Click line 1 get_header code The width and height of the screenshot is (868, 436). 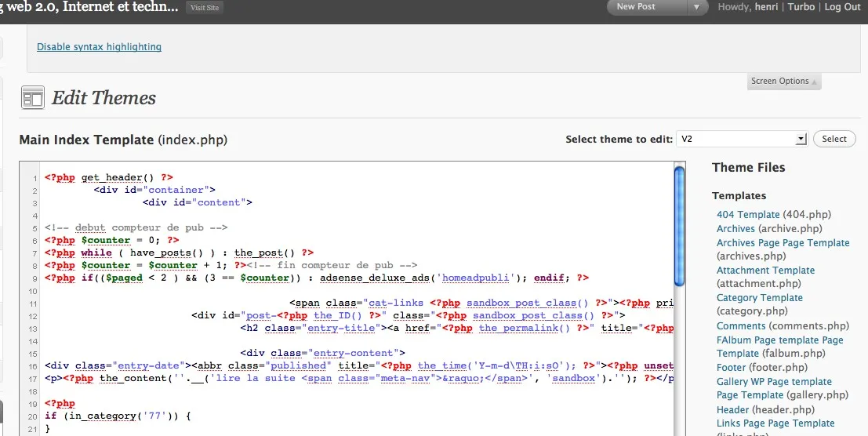tap(109, 177)
